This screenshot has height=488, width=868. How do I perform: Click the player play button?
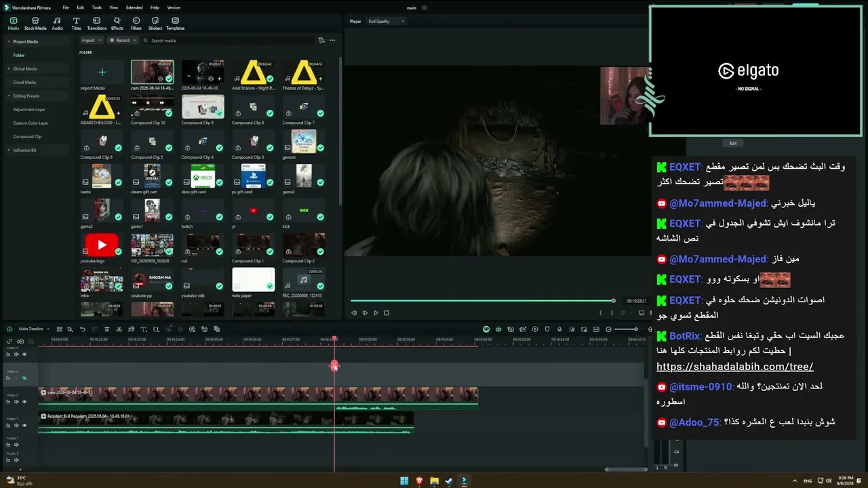[x=376, y=312]
